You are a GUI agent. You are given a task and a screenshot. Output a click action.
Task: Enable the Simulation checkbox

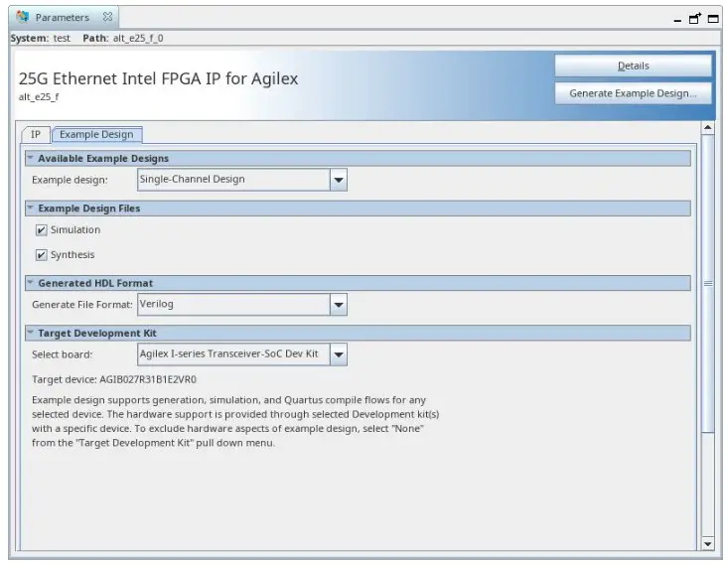tap(42, 229)
